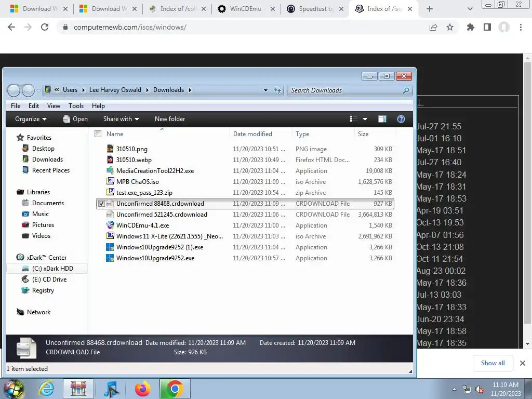Select test.exe_pass_123.zip icon
532x399 pixels.
coord(110,192)
